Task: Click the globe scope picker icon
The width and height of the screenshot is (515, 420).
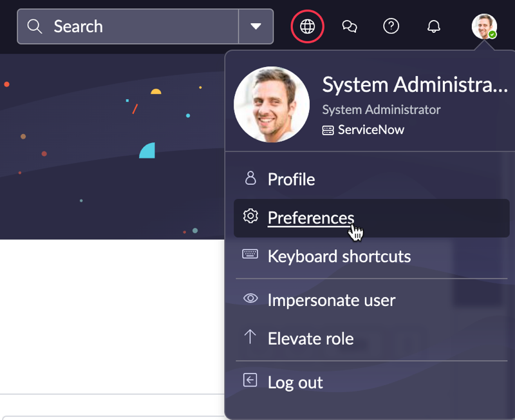Action: click(x=308, y=26)
